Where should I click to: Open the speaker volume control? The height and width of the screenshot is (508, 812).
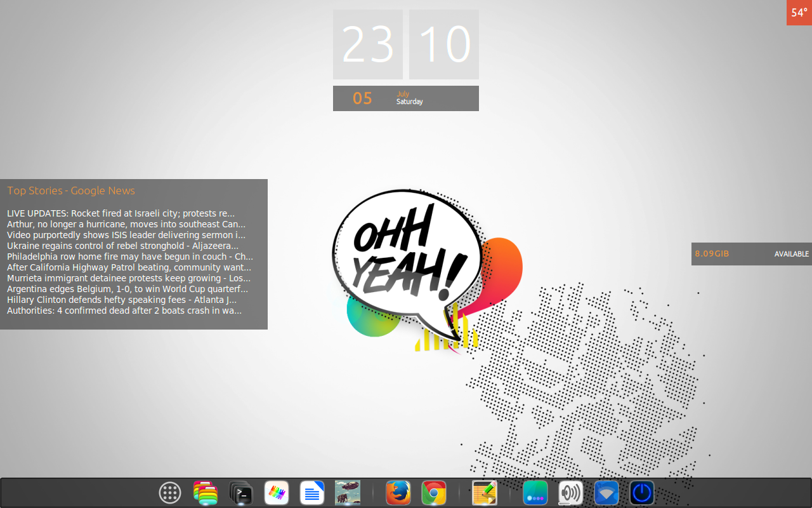pyautogui.click(x=571, y=493)
